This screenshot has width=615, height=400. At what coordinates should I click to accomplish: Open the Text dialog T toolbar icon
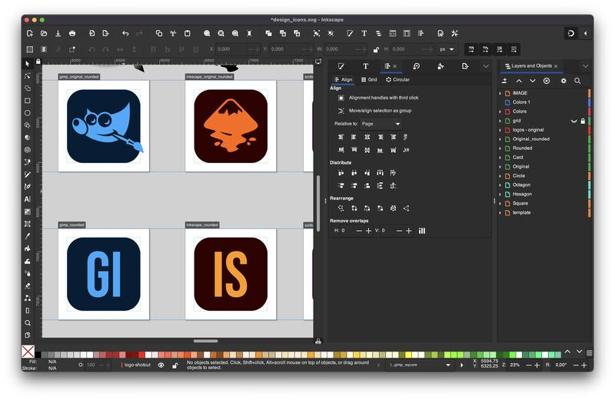click(364, 34)
